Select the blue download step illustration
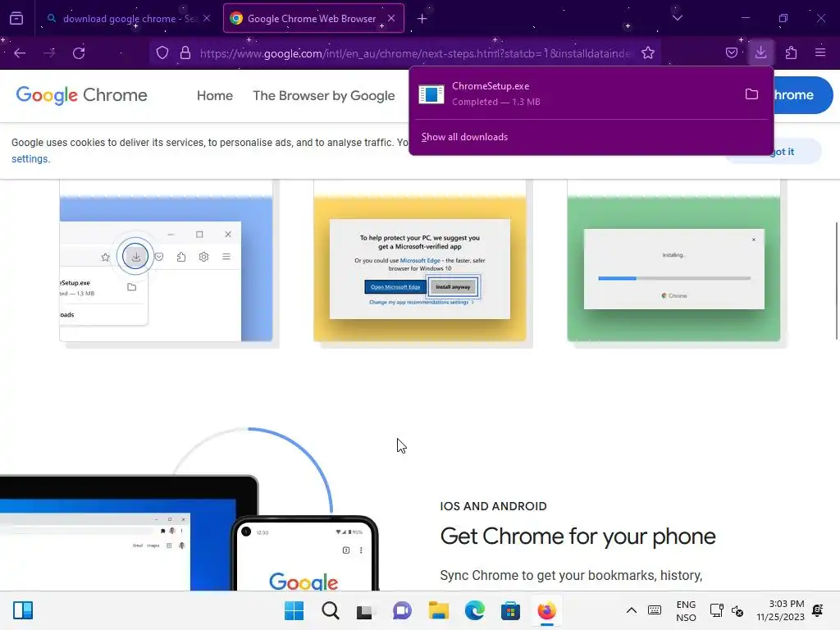The height and width of the screenshot is (630, 840). (x=166, y=268)
